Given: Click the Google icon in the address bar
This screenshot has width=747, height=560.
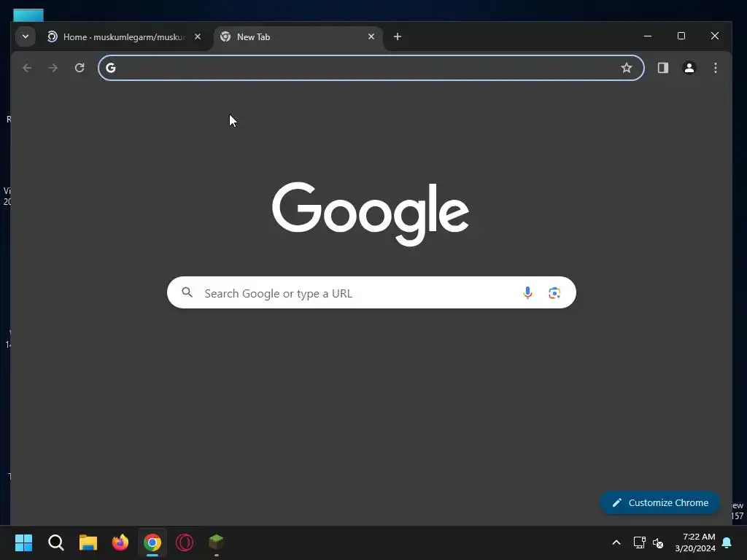Looking at the screenshot, I should coord(111,68).
